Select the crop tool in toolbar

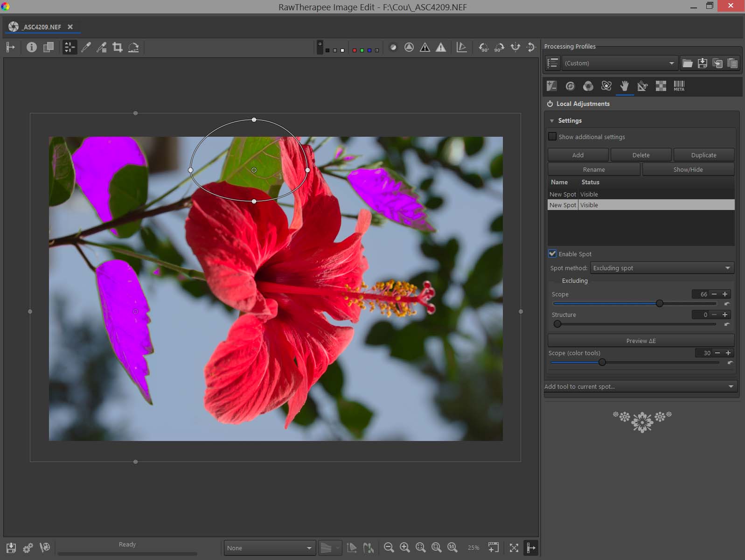coord(118,47)
